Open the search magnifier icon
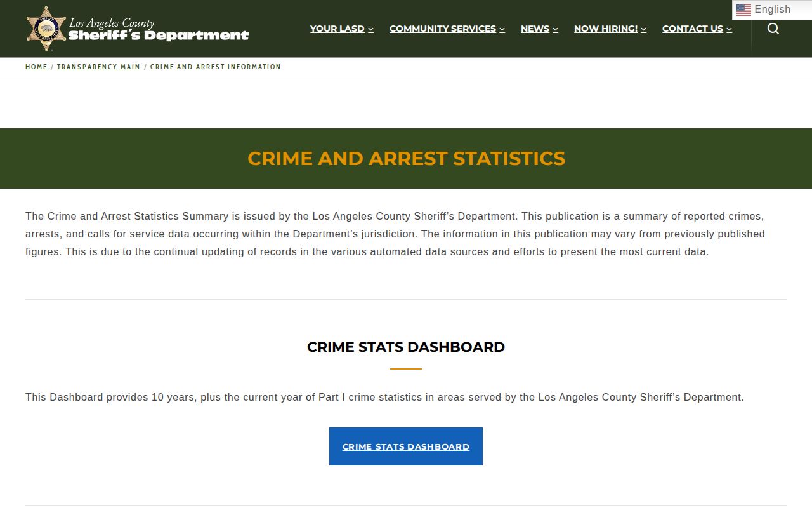 tap(773, 29)
